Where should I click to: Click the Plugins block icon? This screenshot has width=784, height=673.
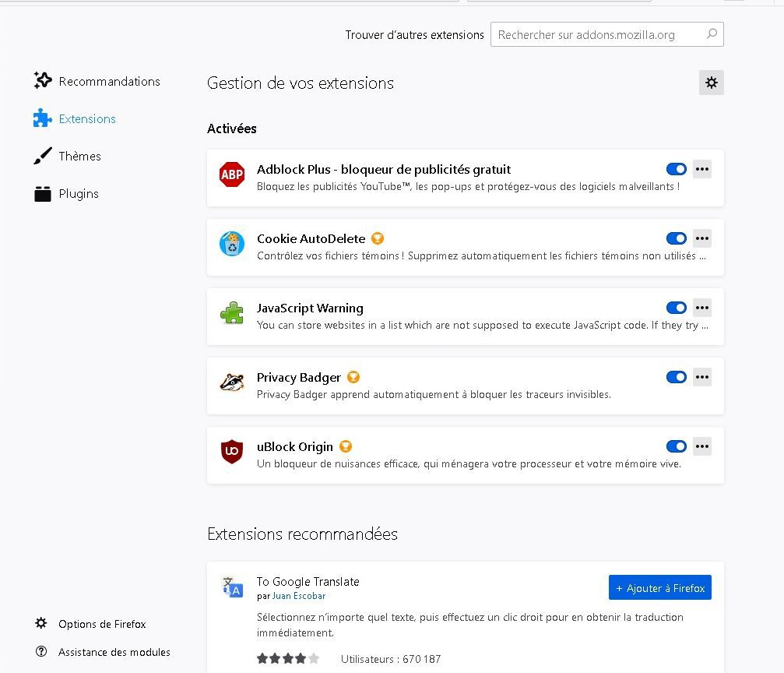click(x=43, y=194)
